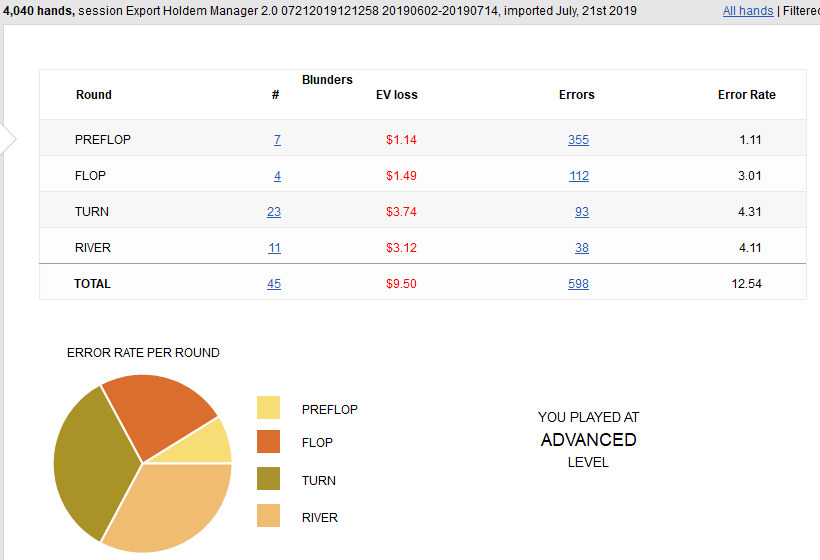Click the Blunders column group header
The image size is (820, 560).
pyautogui.click(x=327, y=79)
